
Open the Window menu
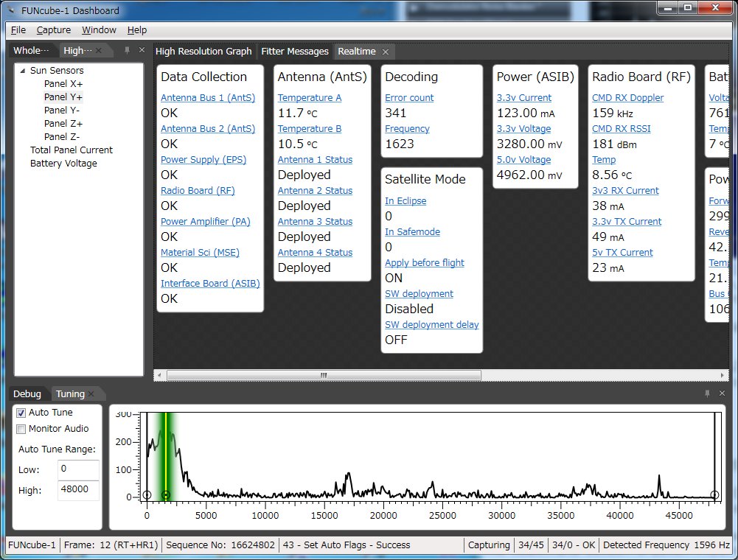[99, 29]
